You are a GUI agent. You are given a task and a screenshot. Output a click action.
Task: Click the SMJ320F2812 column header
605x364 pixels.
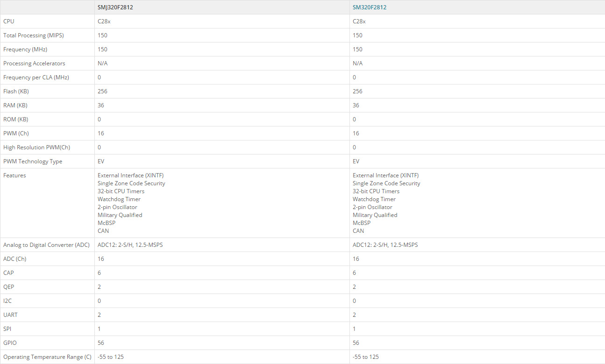pyautogui.click(x=115, y=7)
